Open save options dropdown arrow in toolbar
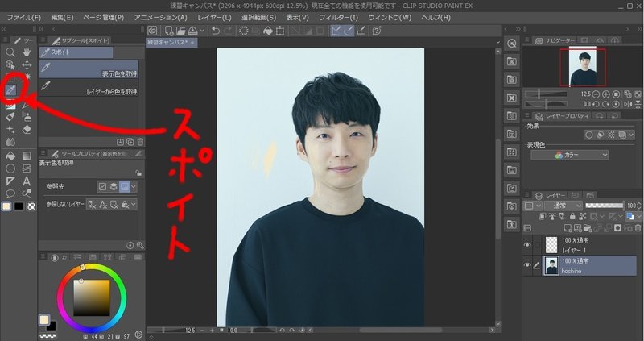Image resolution: width=644 pixels, height=341 pixels. (202, 31)
